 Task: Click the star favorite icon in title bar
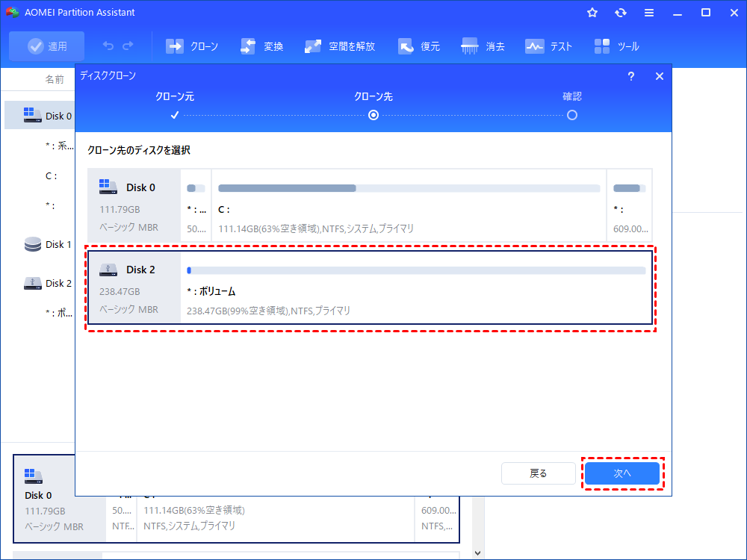click(x=592, y=13)
